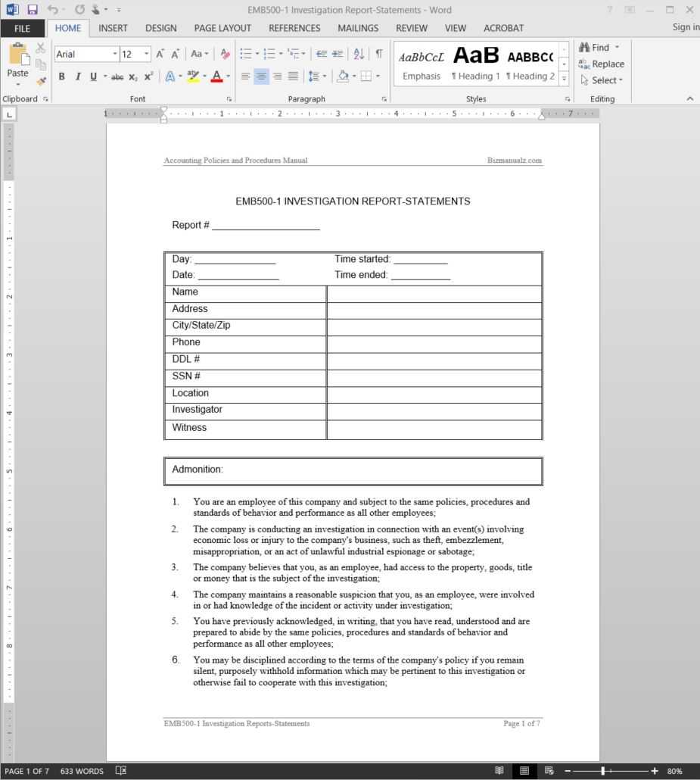Apply superscript formatting
Viewport: 700px width, 780px height.
148,76
